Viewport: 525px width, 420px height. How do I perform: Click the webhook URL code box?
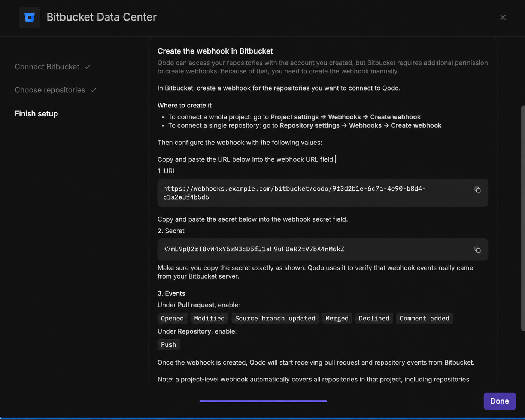pos(323,192)
